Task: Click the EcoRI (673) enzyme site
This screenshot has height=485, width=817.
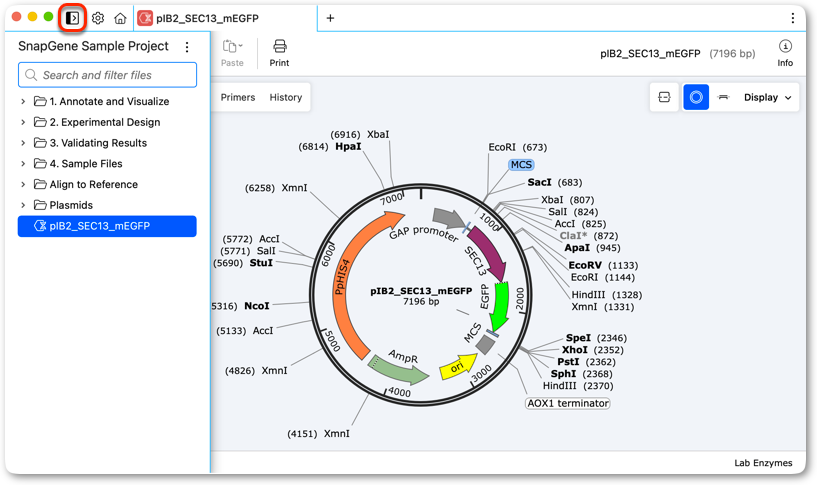Action: [x=517, y=147]
